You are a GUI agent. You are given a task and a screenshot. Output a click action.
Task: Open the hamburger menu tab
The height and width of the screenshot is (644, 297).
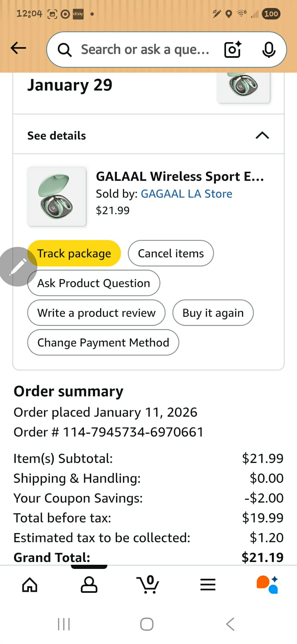[x=208, y=585]
